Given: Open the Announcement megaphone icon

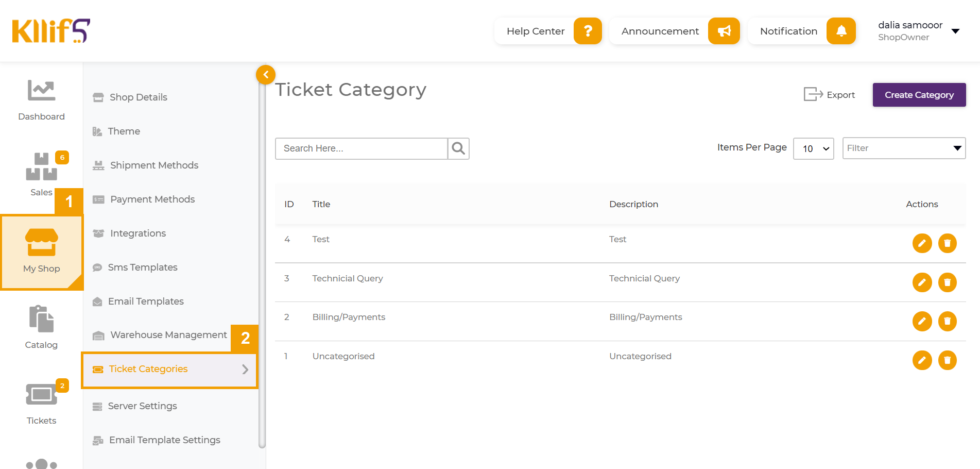Looking at the screenshot, I should click(x=724, y=31).
